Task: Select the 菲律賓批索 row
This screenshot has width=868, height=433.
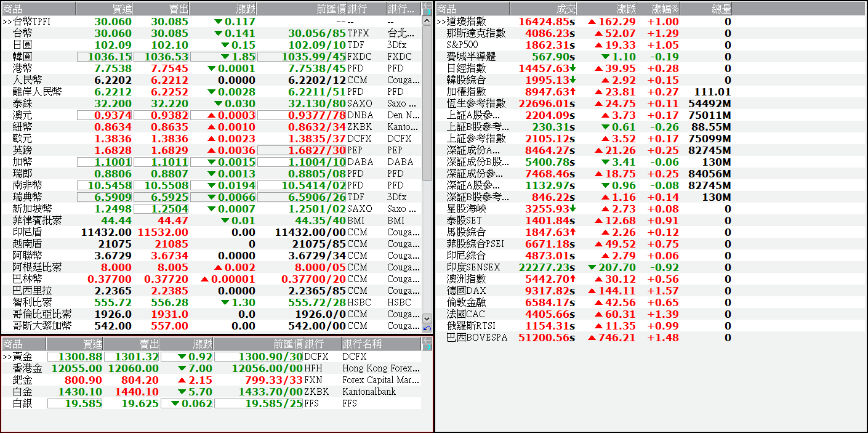Action: coord(211,221)
